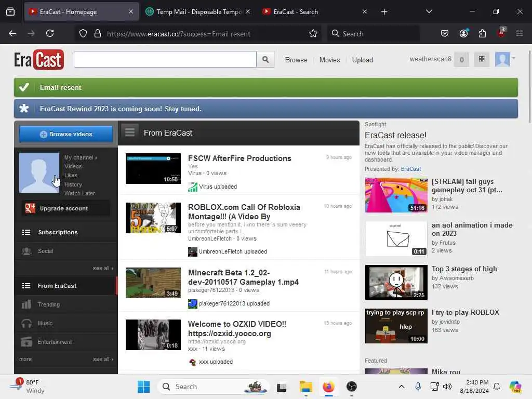Open the padlock site information

(x=97, y=34)
